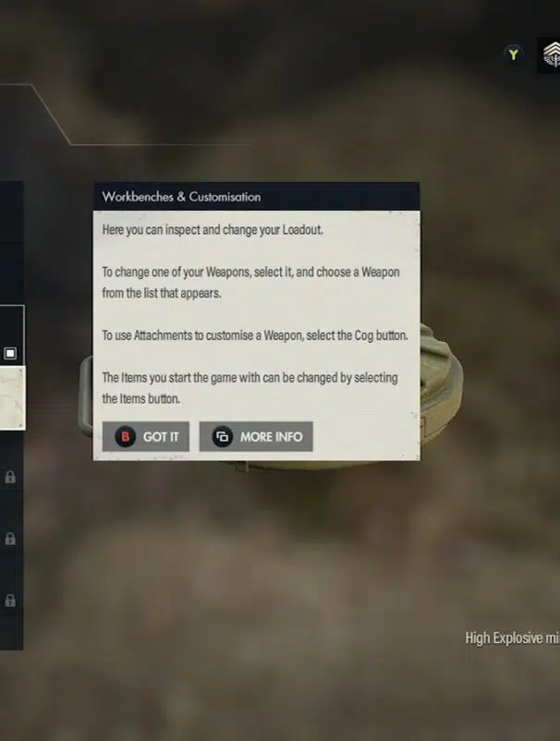Select the third padlock slot
Viewport: 560px width, 741px height.
pos(11,601)
